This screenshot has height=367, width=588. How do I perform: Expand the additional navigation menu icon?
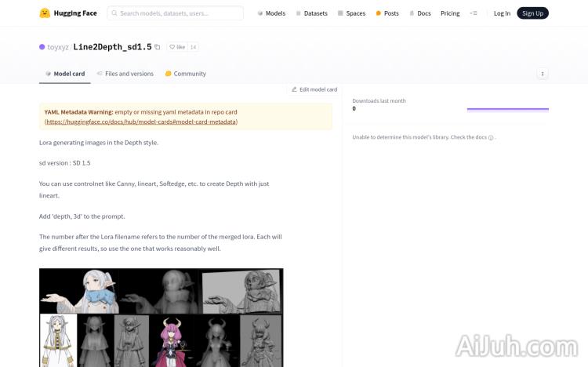[x=473, y=13]
